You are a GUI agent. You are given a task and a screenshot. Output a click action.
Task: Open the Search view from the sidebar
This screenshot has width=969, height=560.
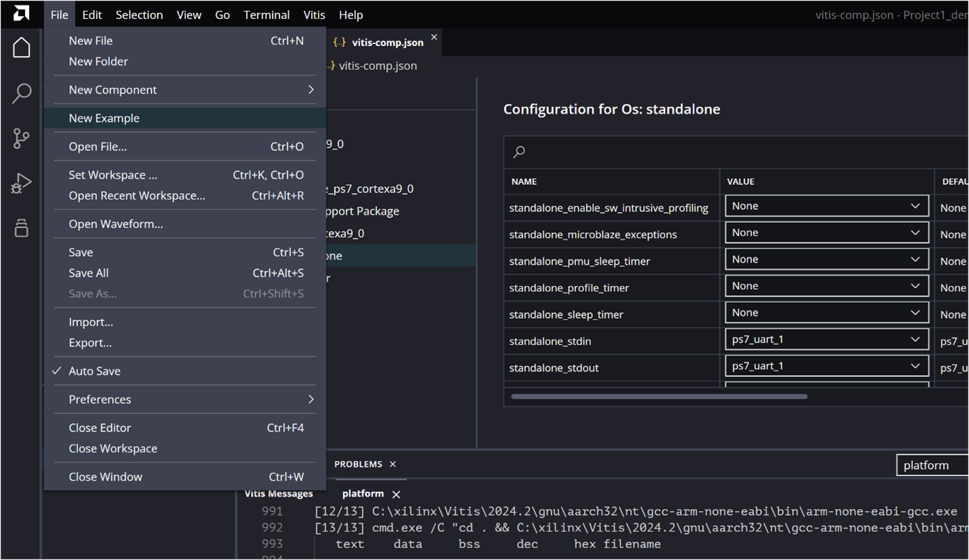click(x=21, y=93)
